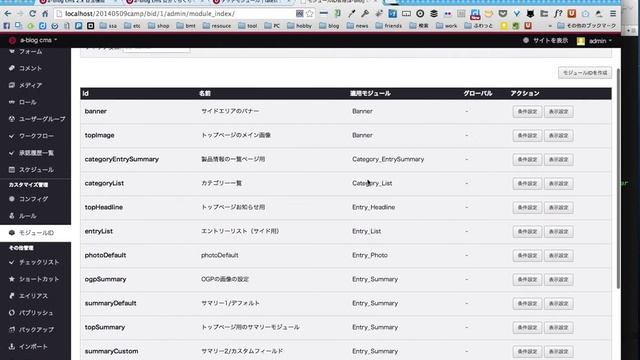Click the チェックリスト check icon

[11, 262]
